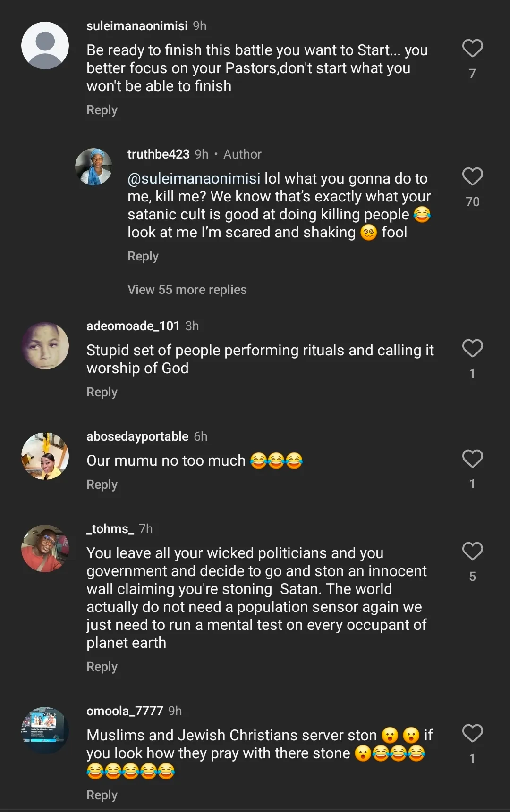Reply to truthbe423's author response
The height and width of the screenshot is (812, 510).
point(143,256)
